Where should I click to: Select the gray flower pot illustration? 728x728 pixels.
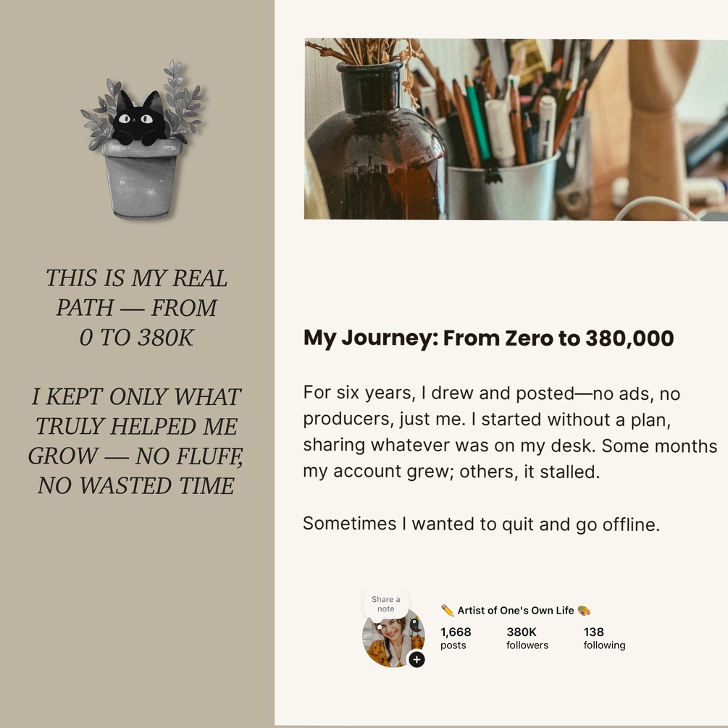click(x=141, y=180)
